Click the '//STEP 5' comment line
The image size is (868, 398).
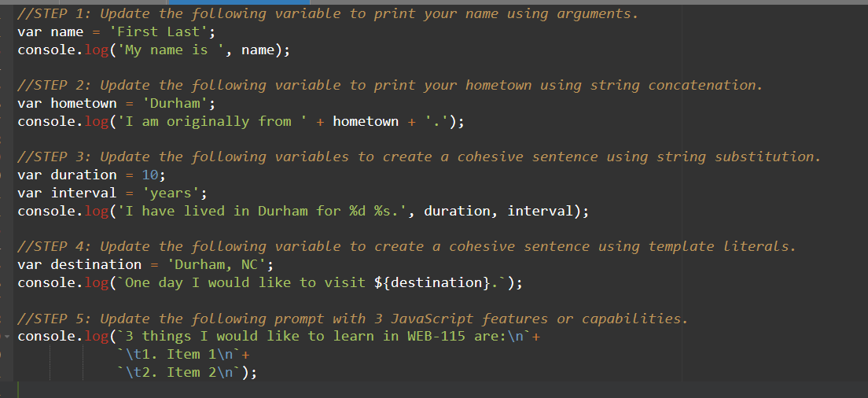[x=352, y=319]
